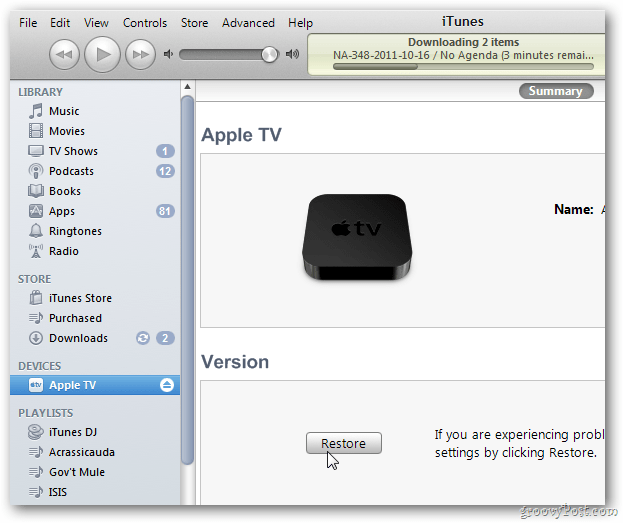623x523 pixels.
Task: Click the Acrassicauda playlist icon
Action: (x=36, y=452)
